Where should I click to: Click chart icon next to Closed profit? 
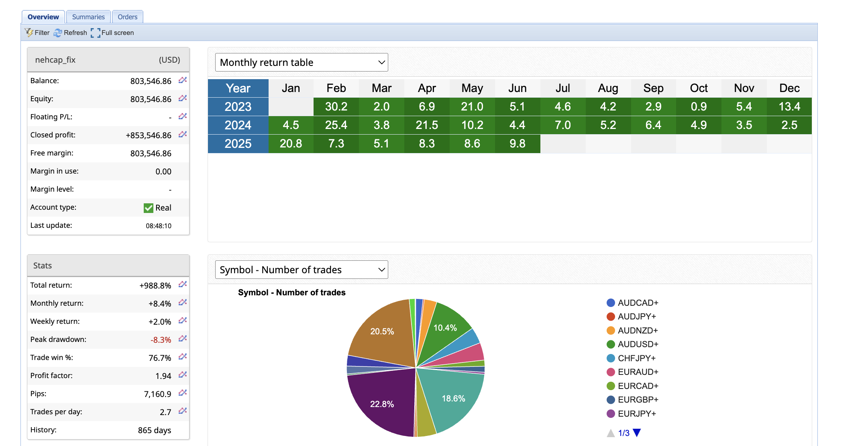pyautogui.click(x=183, y=135)
